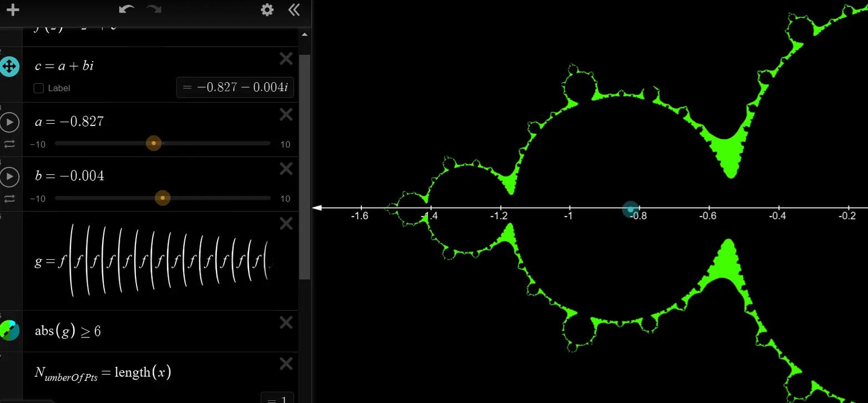
Task: Edit the upper bound 10 of slider b
Action: click(285, 199)
